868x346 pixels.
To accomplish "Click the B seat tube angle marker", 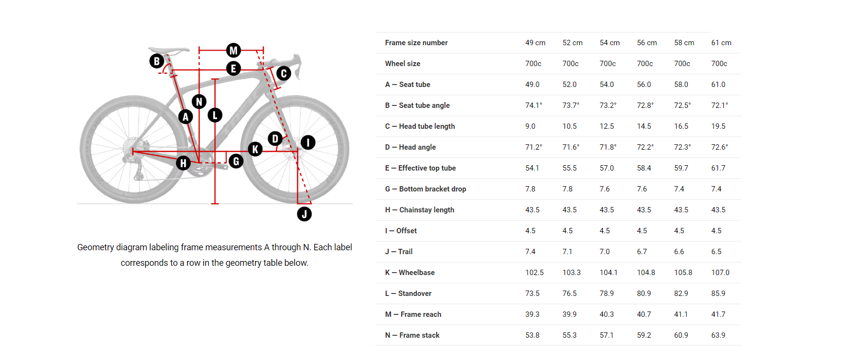I will pos(156,61).
